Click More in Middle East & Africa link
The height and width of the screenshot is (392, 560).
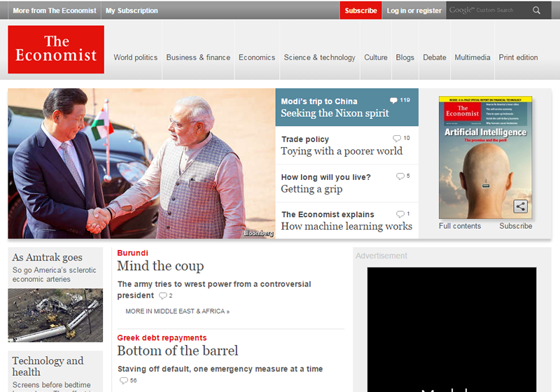pyautogui.click(x=178, y=311)
